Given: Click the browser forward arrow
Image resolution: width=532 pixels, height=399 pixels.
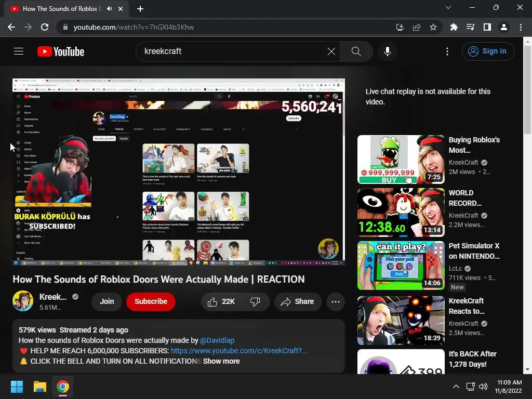Looking at the screenshot, I should [x=28, y=27].
